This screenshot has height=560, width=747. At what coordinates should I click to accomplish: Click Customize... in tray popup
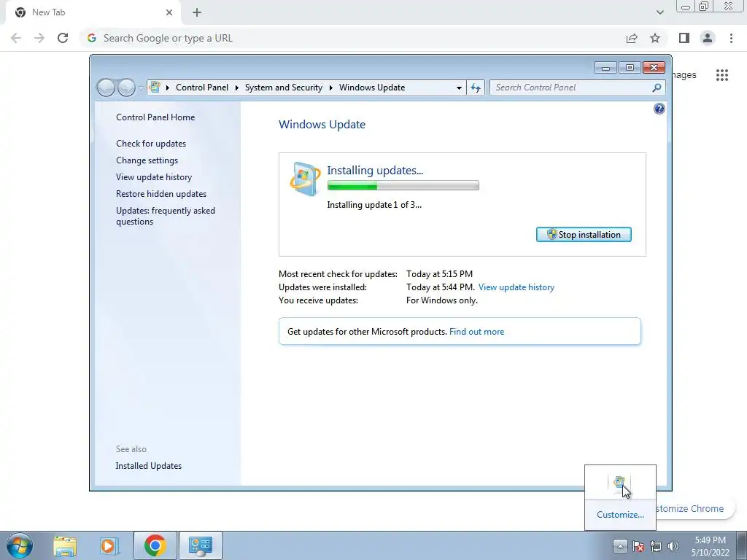point(620,515)
